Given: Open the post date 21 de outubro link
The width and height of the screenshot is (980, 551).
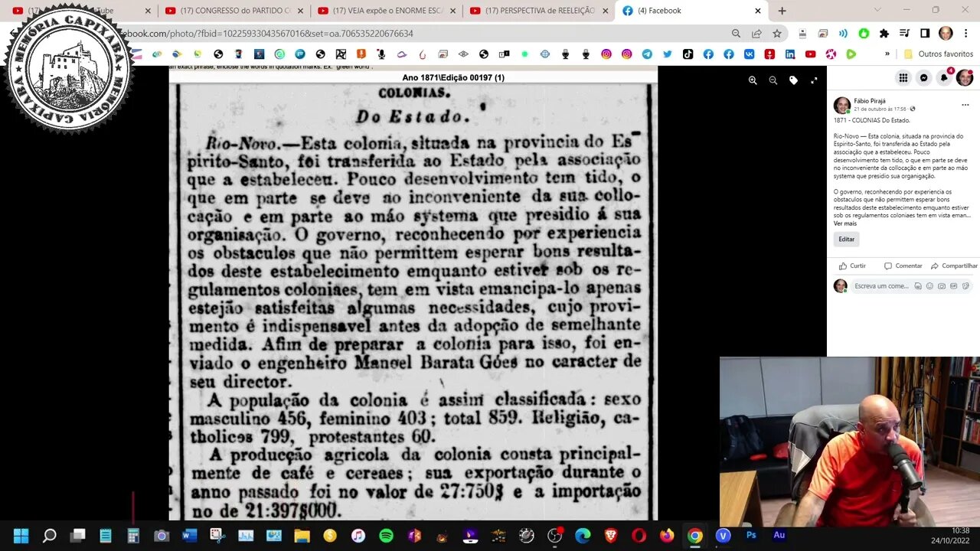Looking at the screenshot, I should [880, 109].
